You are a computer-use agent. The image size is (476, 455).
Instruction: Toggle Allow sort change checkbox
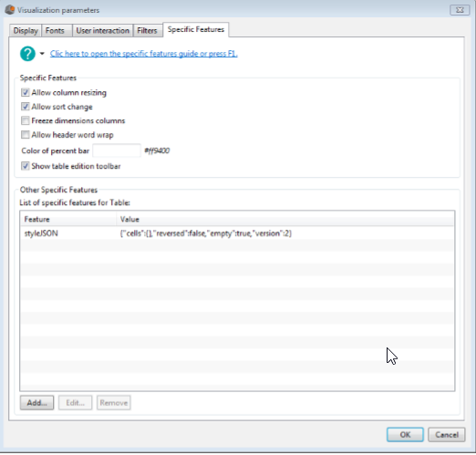pyautogui.click(x=26, y=107)
